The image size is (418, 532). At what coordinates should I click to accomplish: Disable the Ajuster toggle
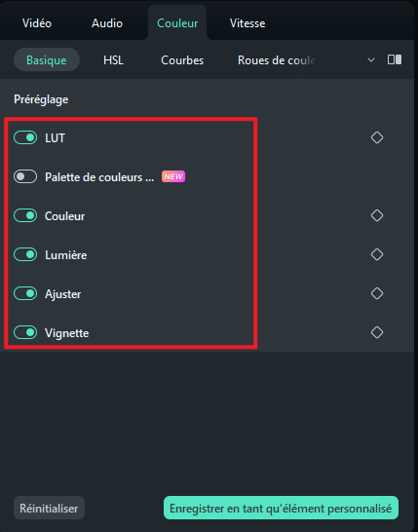coord(25,293)
